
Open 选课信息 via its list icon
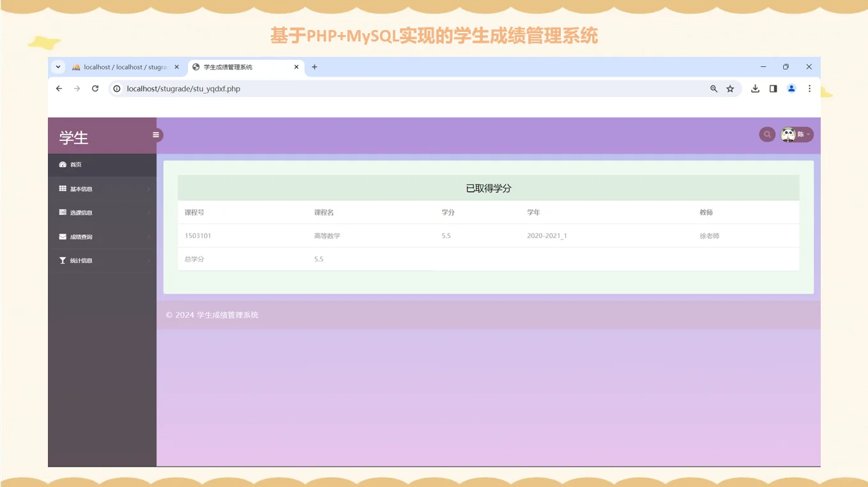tap(62, 212)
